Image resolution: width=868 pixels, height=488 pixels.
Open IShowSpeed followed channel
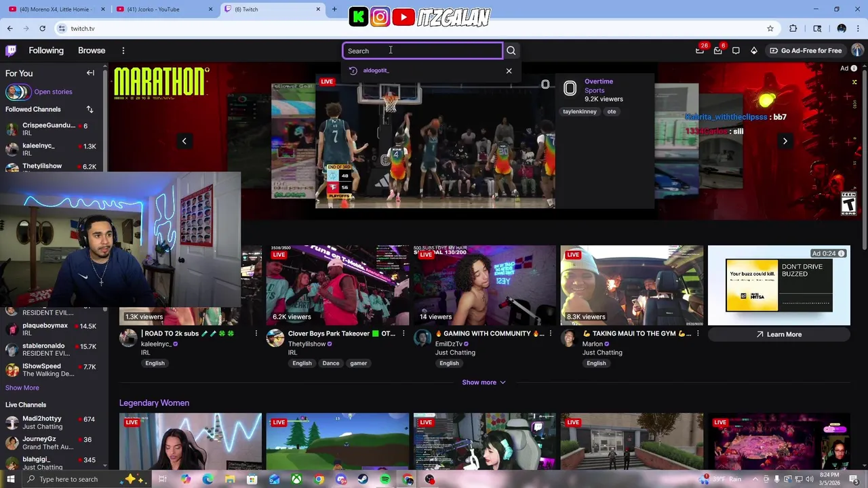pyautogui.click(x=53, y=369)
